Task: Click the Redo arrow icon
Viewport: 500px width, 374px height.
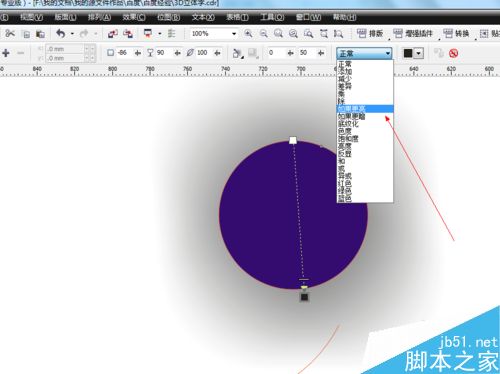Action: (x=84, y=33)
